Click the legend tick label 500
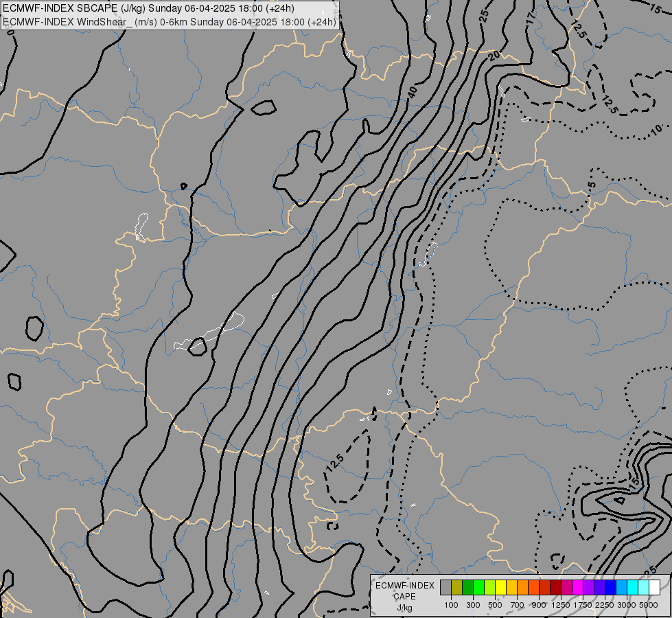This screenshot has height=618, width=672. pos(495,605)
